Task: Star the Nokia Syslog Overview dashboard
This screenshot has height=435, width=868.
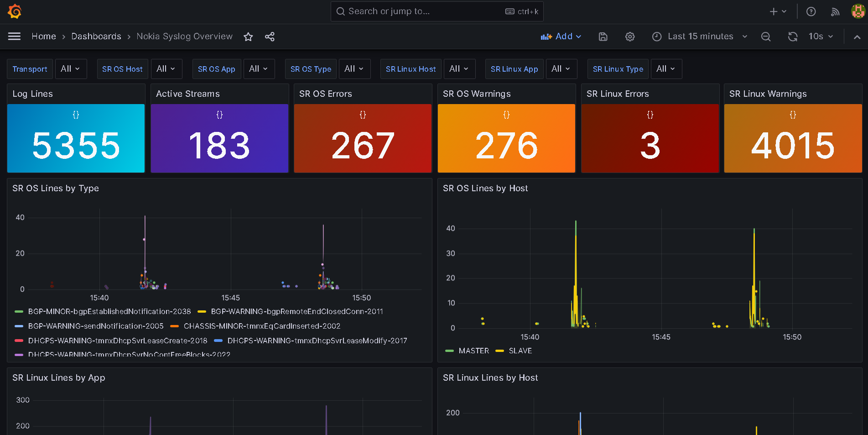Action: 248,37
